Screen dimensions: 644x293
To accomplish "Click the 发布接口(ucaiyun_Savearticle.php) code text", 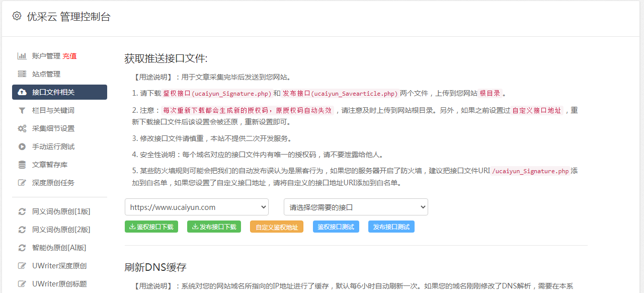I will [x=340, y=94].
